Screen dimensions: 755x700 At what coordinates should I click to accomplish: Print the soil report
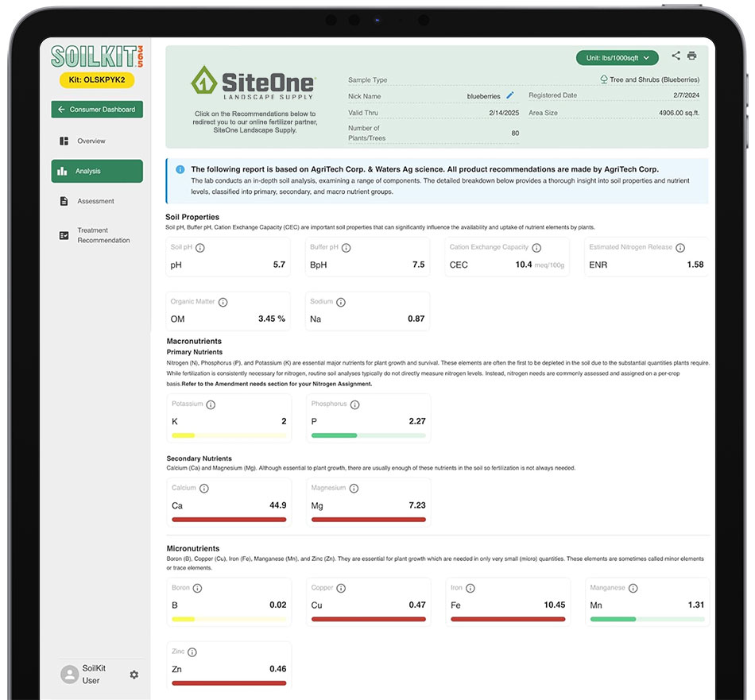tap(692, 56)
